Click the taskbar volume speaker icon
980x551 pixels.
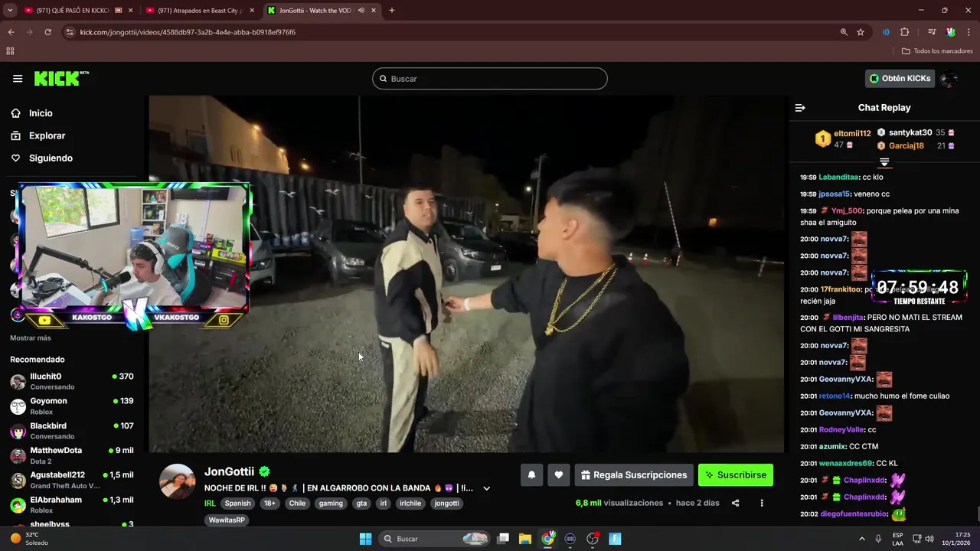929,539
